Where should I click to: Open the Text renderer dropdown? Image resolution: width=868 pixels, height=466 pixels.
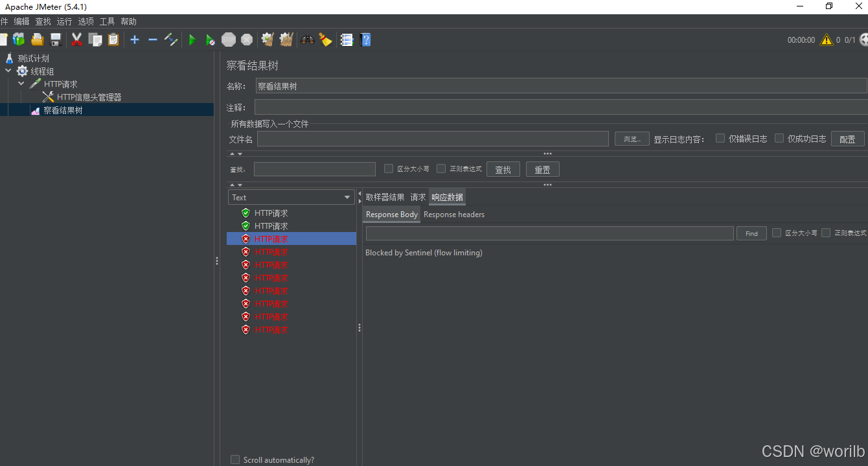click(291, 197)
